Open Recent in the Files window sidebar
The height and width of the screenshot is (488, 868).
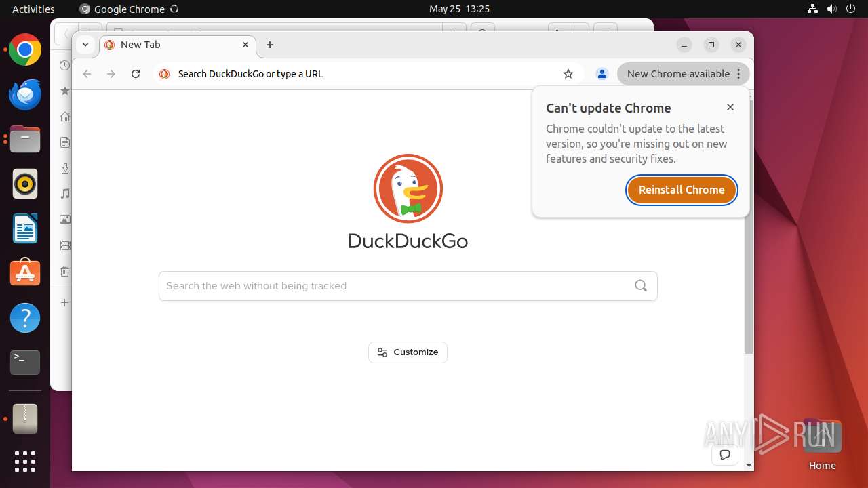tap(65, 66)
